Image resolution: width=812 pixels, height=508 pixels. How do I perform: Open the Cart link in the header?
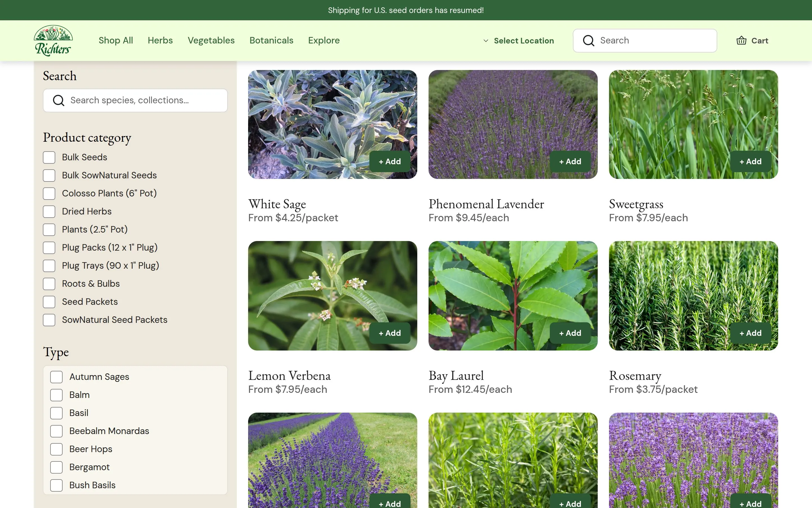pos(752,41)
